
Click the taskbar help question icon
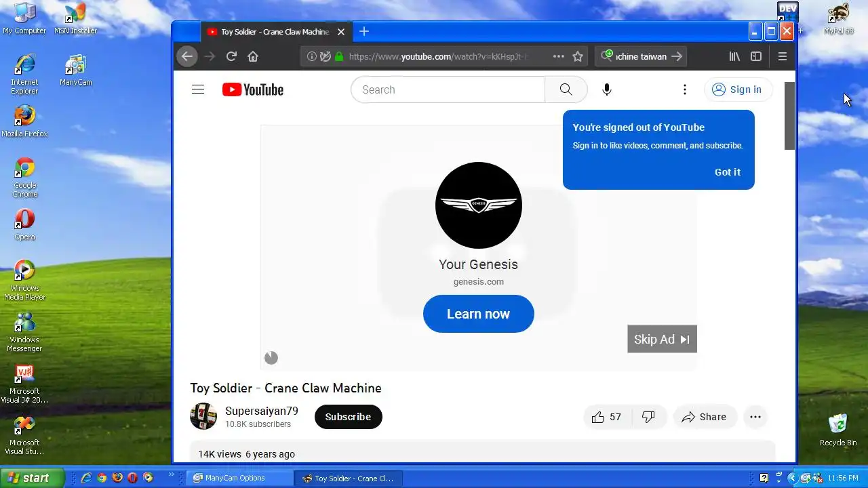click(x=764, y=478)
